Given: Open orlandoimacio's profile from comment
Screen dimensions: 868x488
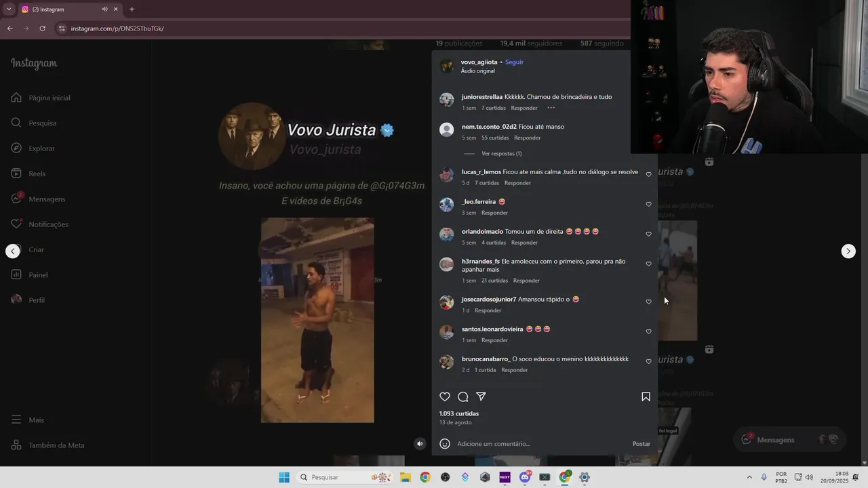Looking at the screenshot, I should (482, 232).
